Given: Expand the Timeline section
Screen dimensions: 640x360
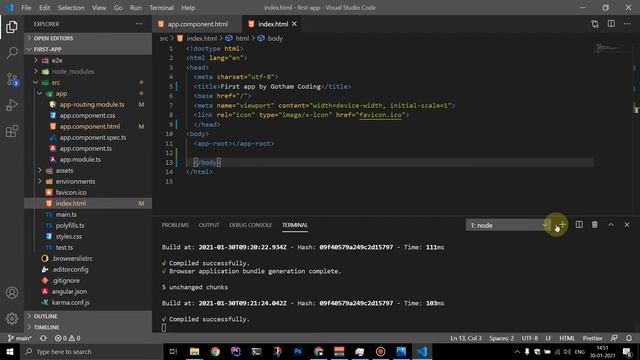Looking at the screenshot, I should pos(88,327).
